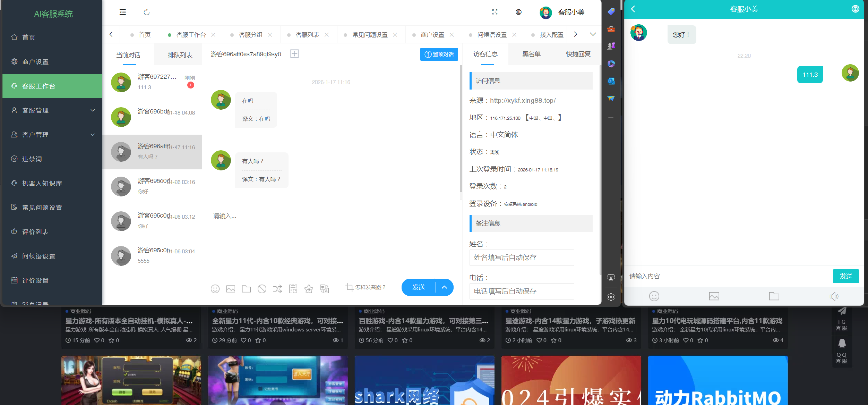
Task: Expand the 客服管理 sidebar menu
Action: point(52,110)
